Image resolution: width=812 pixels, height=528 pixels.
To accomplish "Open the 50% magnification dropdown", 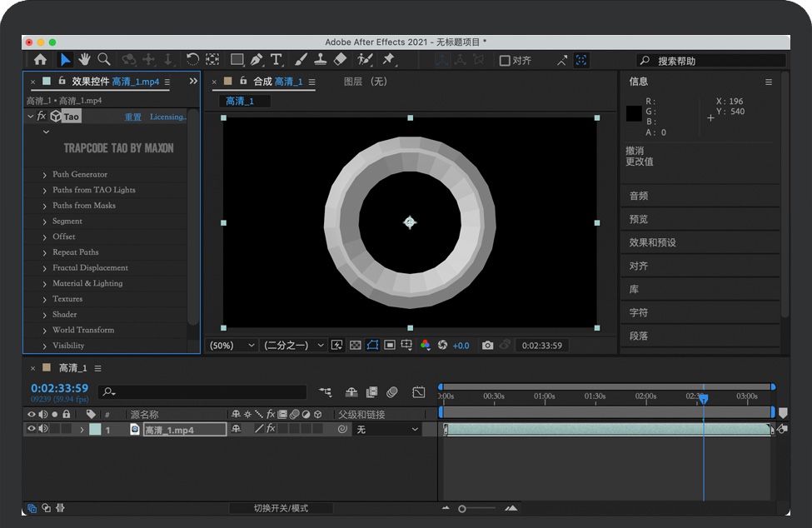I will 233,345.
